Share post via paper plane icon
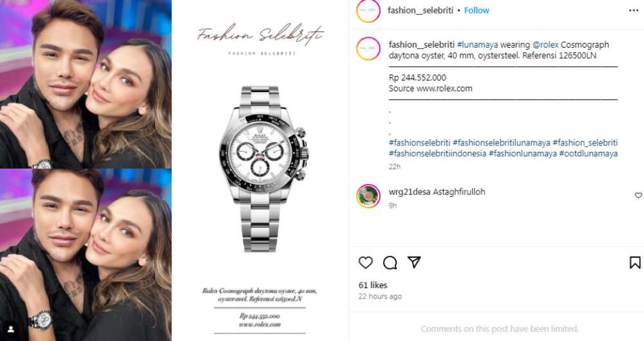Screen dimensions: 644x341 (x=414, y=263)
